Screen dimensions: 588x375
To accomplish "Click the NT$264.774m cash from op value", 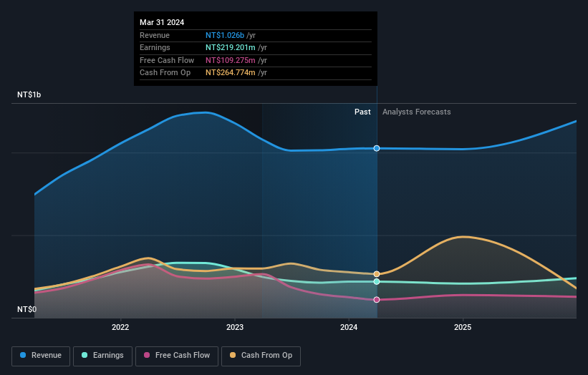I will click(x=230, y=73).
